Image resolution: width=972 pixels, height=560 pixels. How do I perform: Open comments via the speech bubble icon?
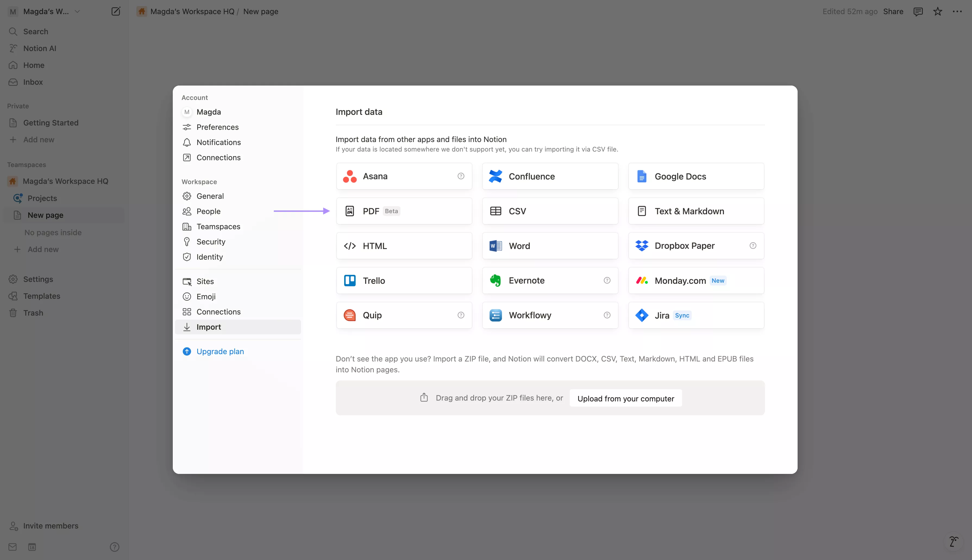918,11
